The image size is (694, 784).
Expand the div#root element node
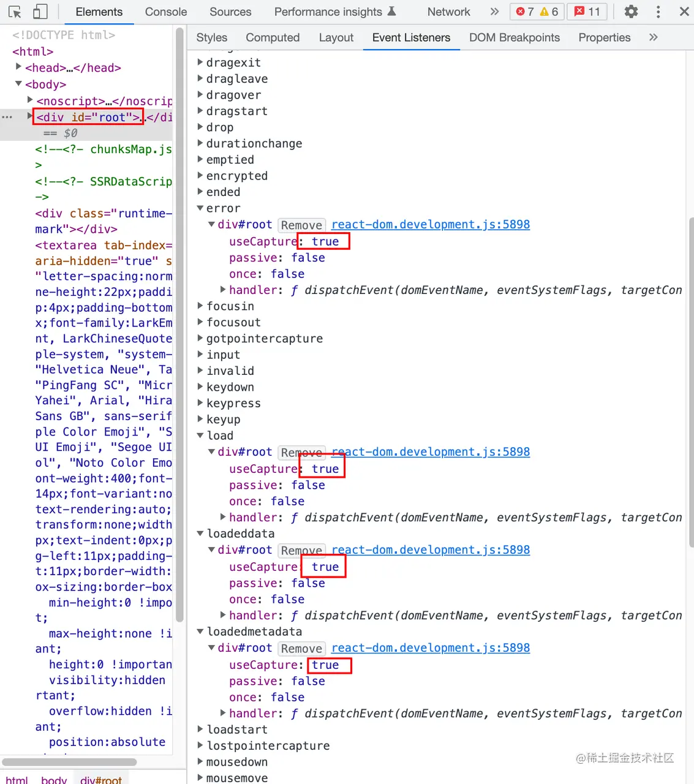(x=30, y=116)
